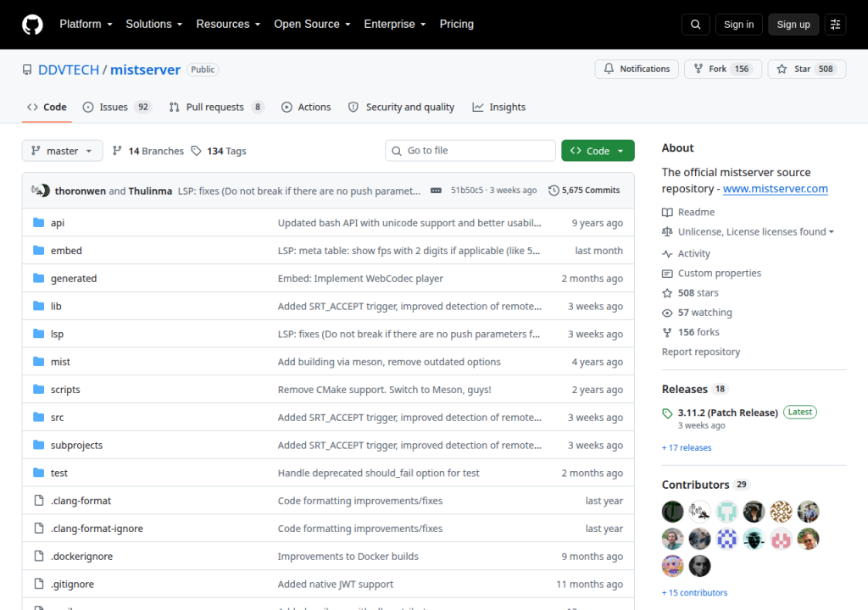
Task: Open the lsp folder name
Action: [x=57, y=334]
